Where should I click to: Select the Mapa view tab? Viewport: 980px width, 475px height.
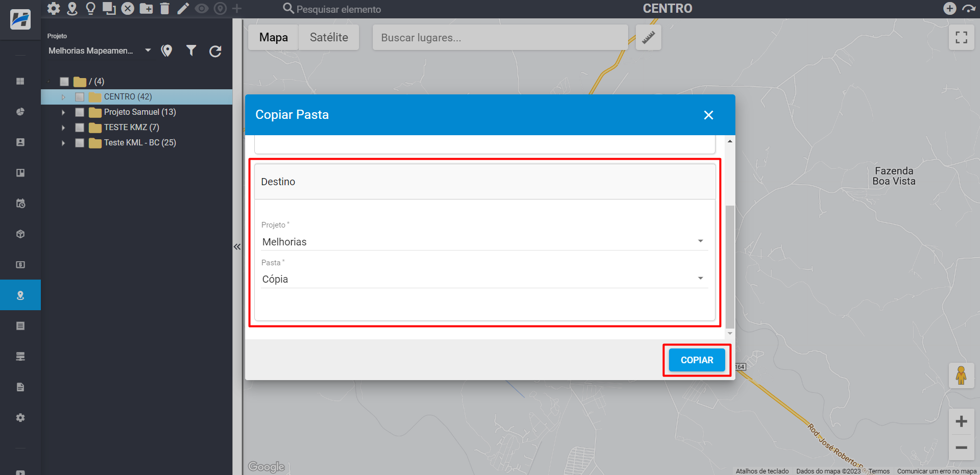(273, 37)
